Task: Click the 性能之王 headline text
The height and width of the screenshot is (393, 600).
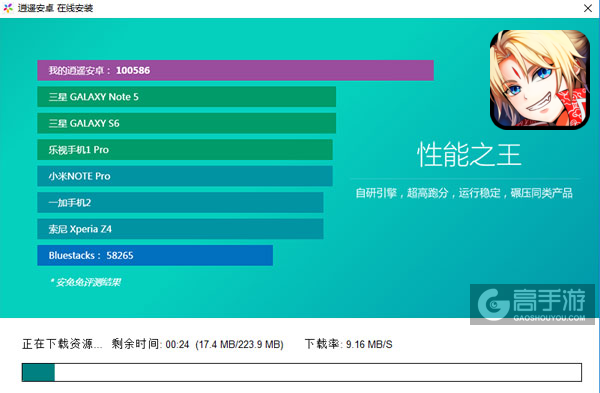Action: pyautogui.click(x=469, y=155)
